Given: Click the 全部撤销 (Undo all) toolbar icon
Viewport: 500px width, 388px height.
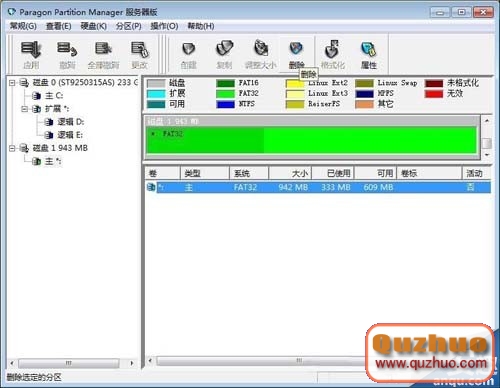Looking at the screenshot, I should tap(103, 49).
